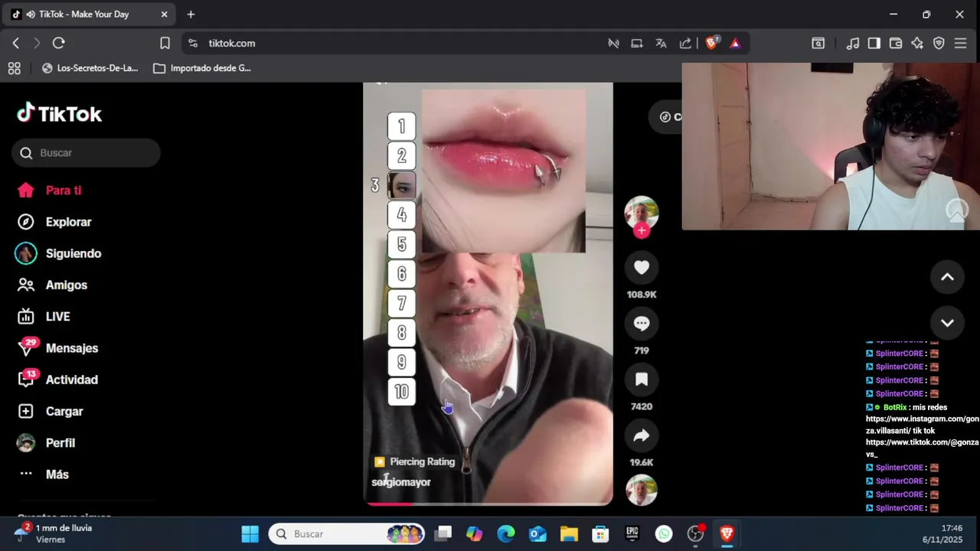The image size is (980, 551).
Task: Open the Brave hamburger menu
Action: 960,44
